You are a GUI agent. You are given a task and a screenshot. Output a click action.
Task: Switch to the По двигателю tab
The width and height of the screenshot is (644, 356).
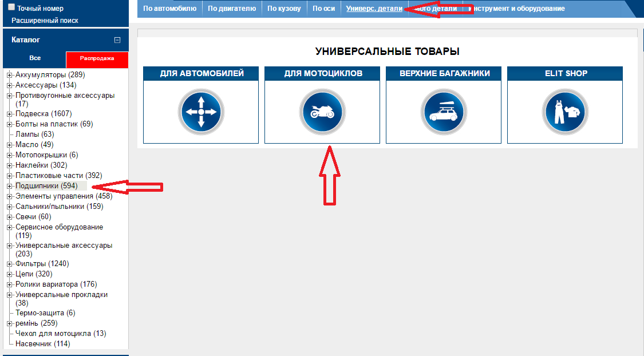(x=232, y=9)
